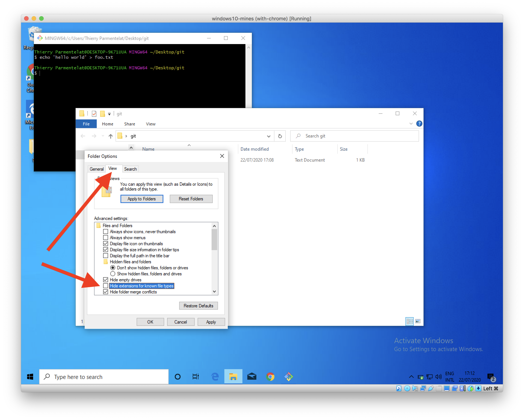Click VirtualBox optical drive status icon
Image resolution: width=524 pixels, height=420 pixels.
coord(407,388)
